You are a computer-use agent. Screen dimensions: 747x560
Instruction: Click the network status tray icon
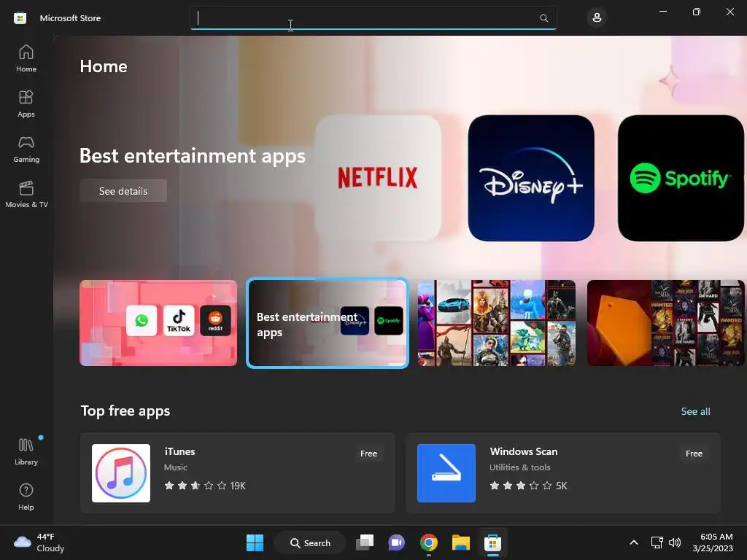657,542
